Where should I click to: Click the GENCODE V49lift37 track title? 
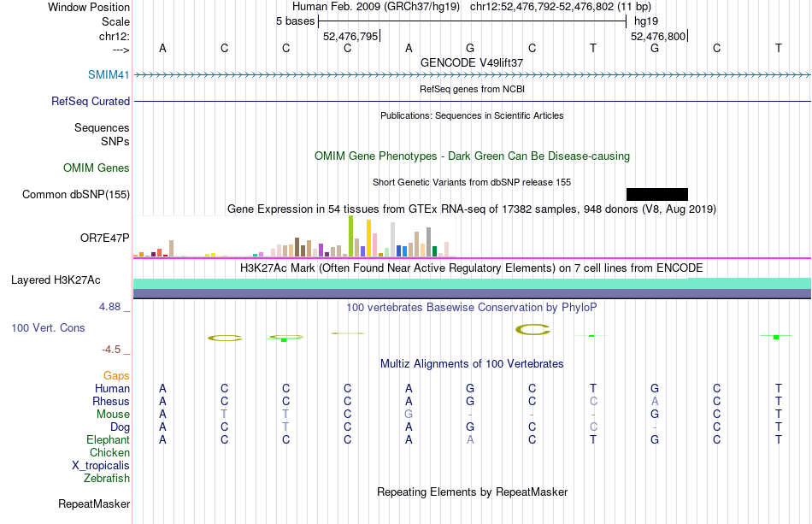coord(472,62)
